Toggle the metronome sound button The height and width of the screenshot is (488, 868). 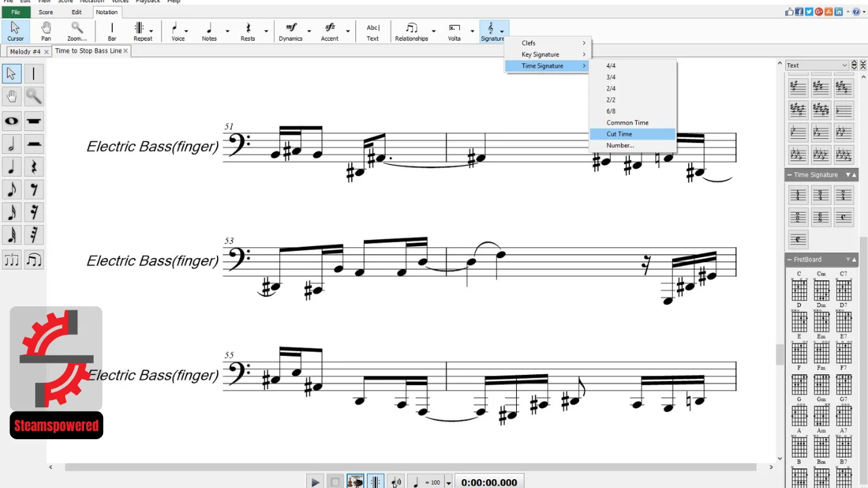click(396, 482)
